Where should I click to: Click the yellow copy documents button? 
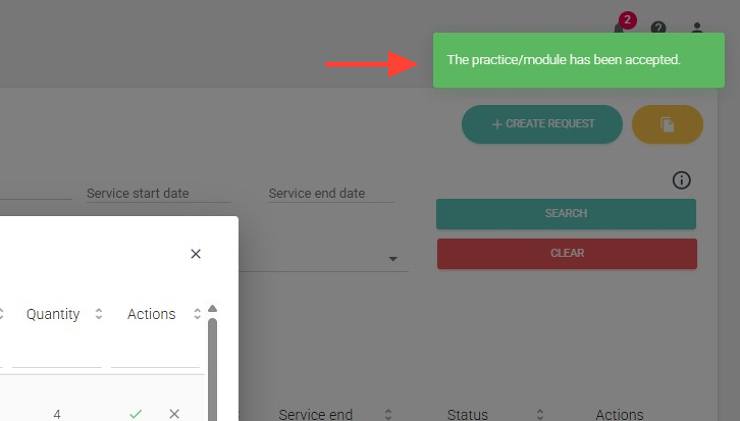pos(667,124)
